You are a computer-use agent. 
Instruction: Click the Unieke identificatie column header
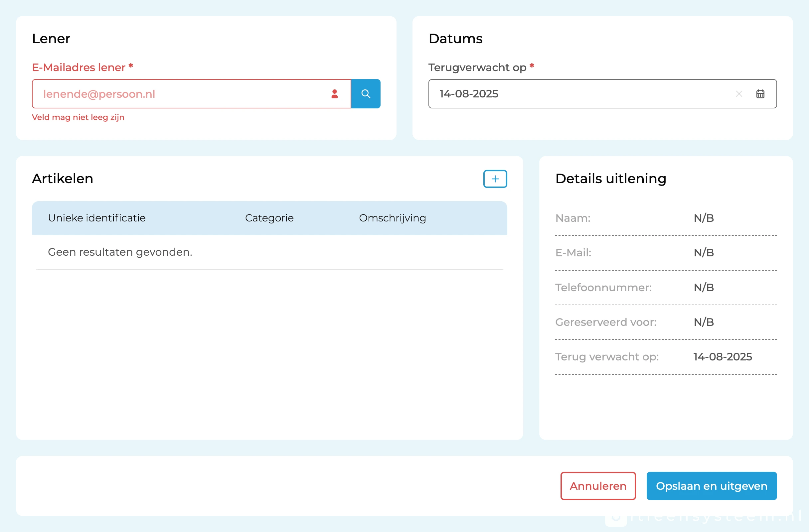pyautogui.click(x=97, y=218)
